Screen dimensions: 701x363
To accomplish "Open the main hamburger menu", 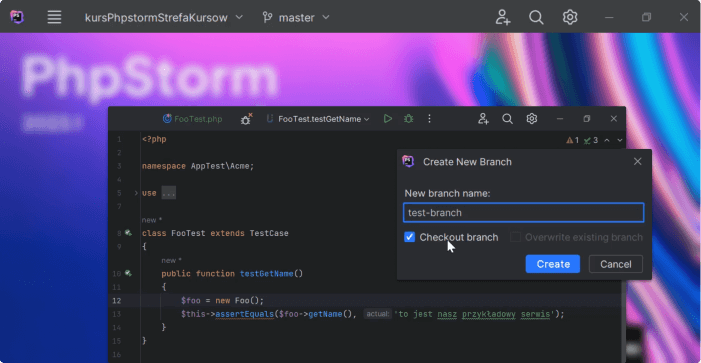I will [55, 17].
